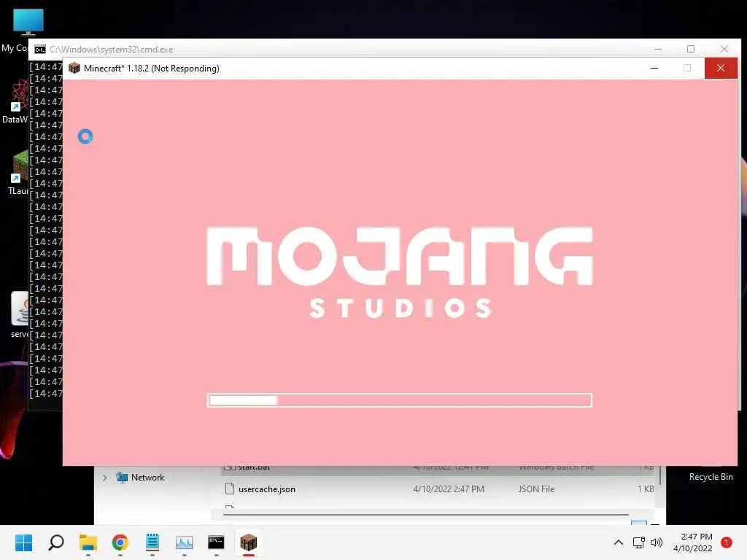Open the Windows Start menu
Screen dimensions: 747x560
tap(23, 542)
